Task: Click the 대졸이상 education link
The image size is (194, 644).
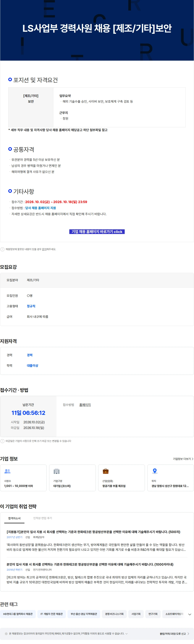Action: tap(33, 366)
